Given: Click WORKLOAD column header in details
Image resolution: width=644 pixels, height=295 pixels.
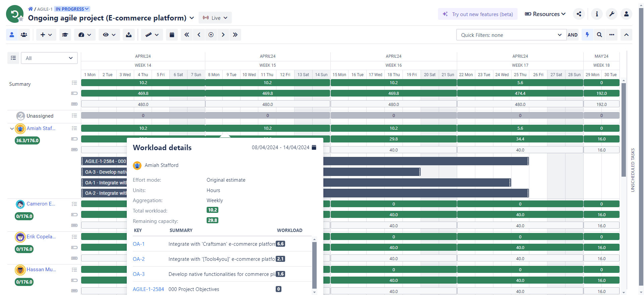Looking at the screenshot, I should click(289, 230).
